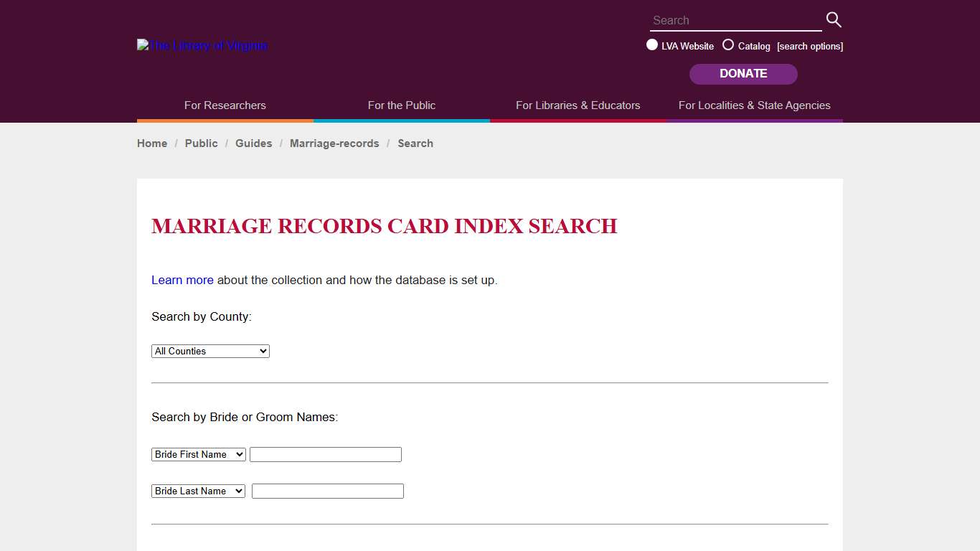Screen dimensions: 980x551
Task: Open the For Localities & State Agencies menu
Action: (x=754, y=105)
